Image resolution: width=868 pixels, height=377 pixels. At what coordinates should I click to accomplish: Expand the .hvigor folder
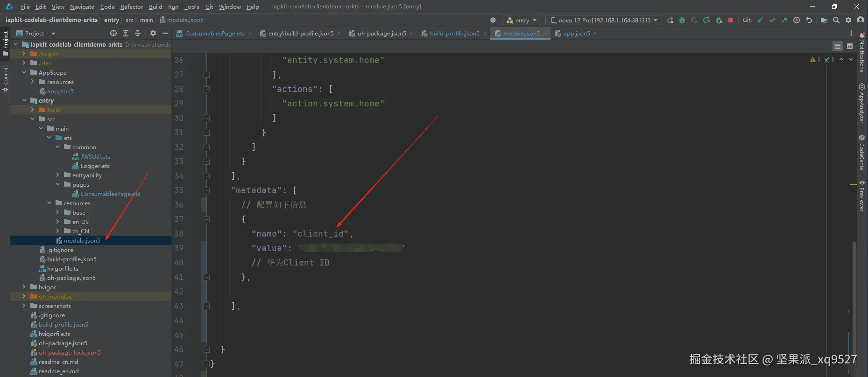pos(24,54)
